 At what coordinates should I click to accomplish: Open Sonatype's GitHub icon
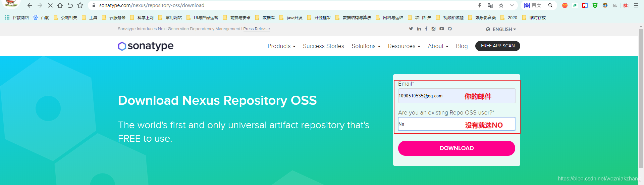pos(450,29)
